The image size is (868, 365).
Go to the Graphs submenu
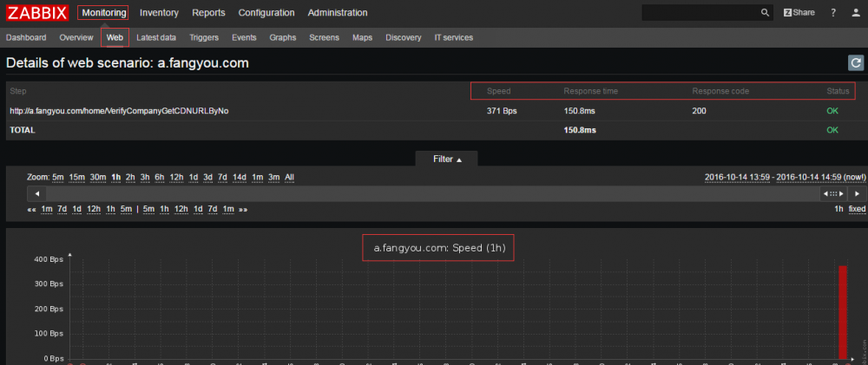[x=283, y=37]
